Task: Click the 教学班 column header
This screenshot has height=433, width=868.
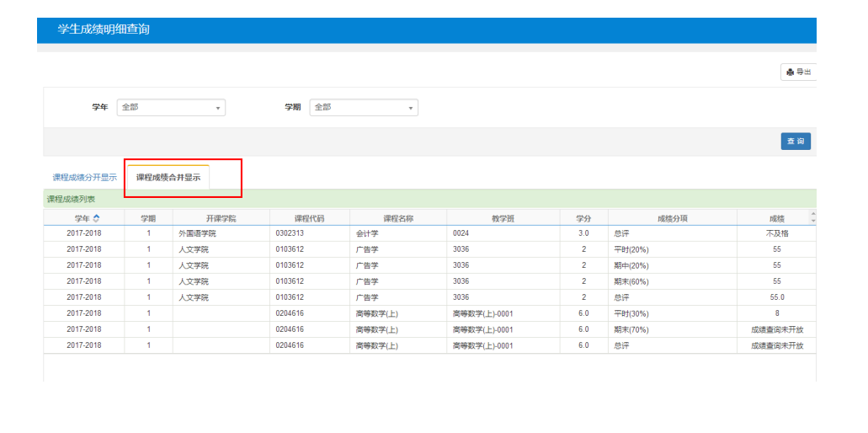Action: 503,218
